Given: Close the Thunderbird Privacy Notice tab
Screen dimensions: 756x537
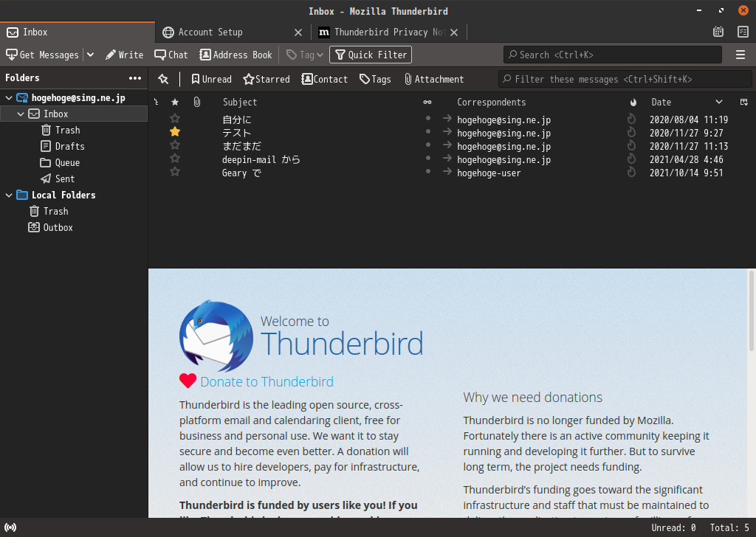Looking at the screenshot, I should coord(454,32).
